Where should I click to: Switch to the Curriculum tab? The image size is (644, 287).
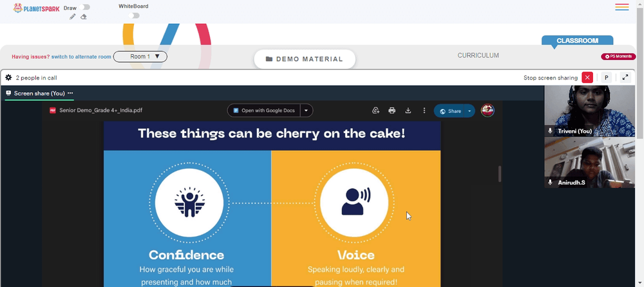point(478,55)
